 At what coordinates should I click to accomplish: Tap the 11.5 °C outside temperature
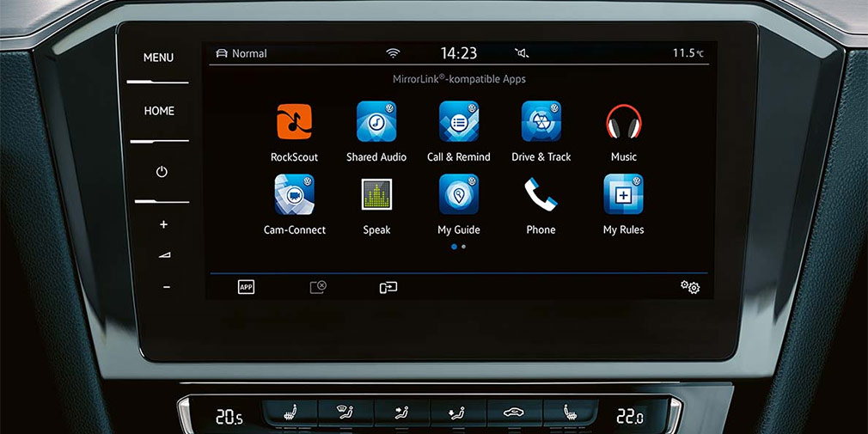coord(688,53)
